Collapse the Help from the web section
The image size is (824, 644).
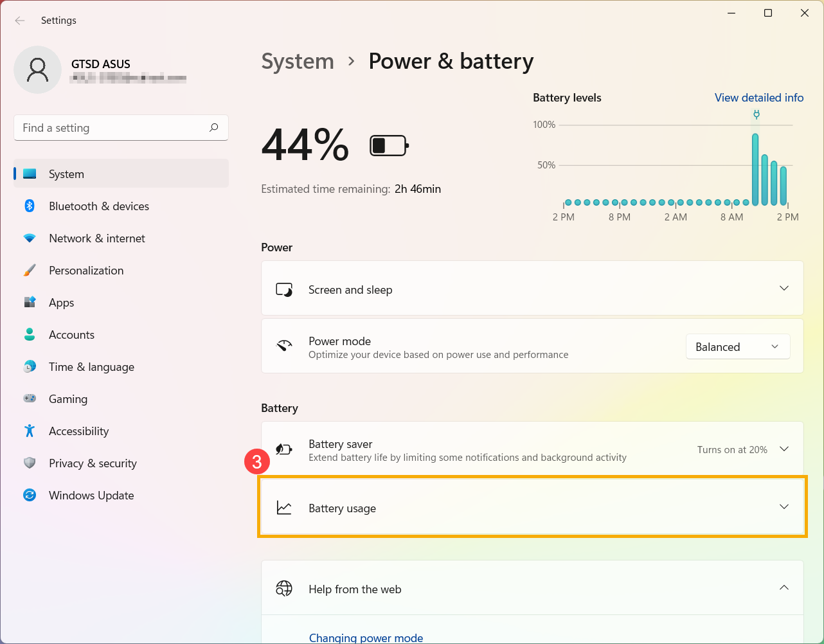click(784, 587)
